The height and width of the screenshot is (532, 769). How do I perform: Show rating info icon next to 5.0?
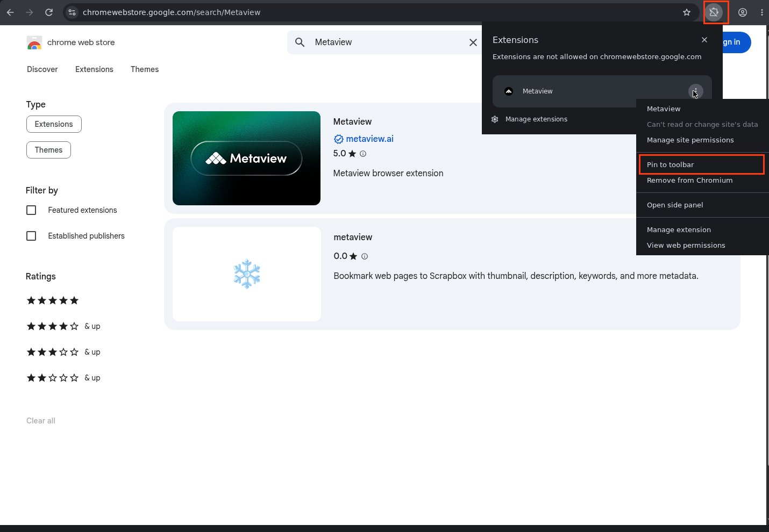pos(363,154)
